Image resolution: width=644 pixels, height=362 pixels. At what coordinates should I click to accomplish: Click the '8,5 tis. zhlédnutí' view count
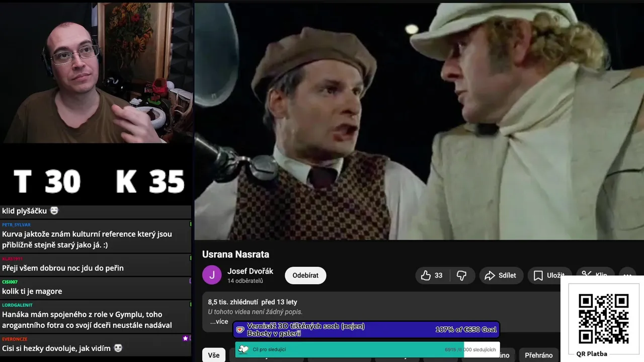point(233,302)
